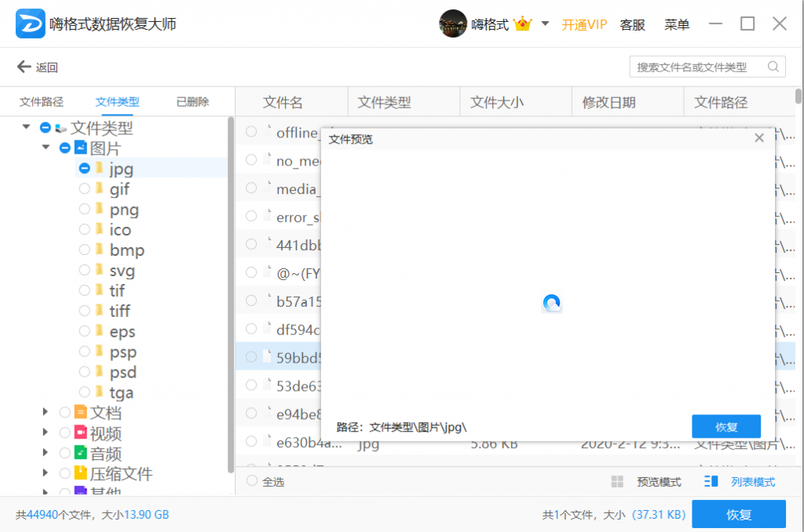
Task: Close the 文件预览 dialog
Action: (759, 138)
